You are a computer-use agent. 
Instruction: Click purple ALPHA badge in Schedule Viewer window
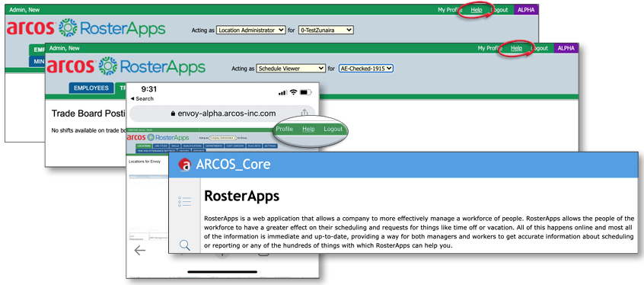pos(566,48)
